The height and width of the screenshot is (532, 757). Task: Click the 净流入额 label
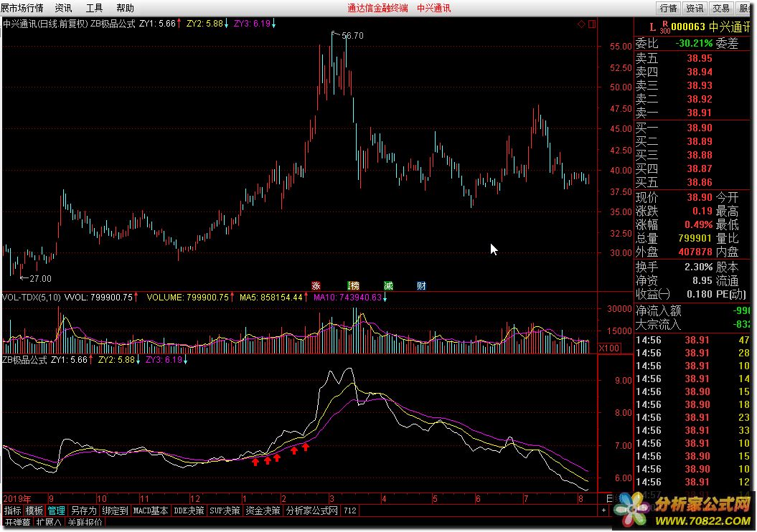coord(659,310)
